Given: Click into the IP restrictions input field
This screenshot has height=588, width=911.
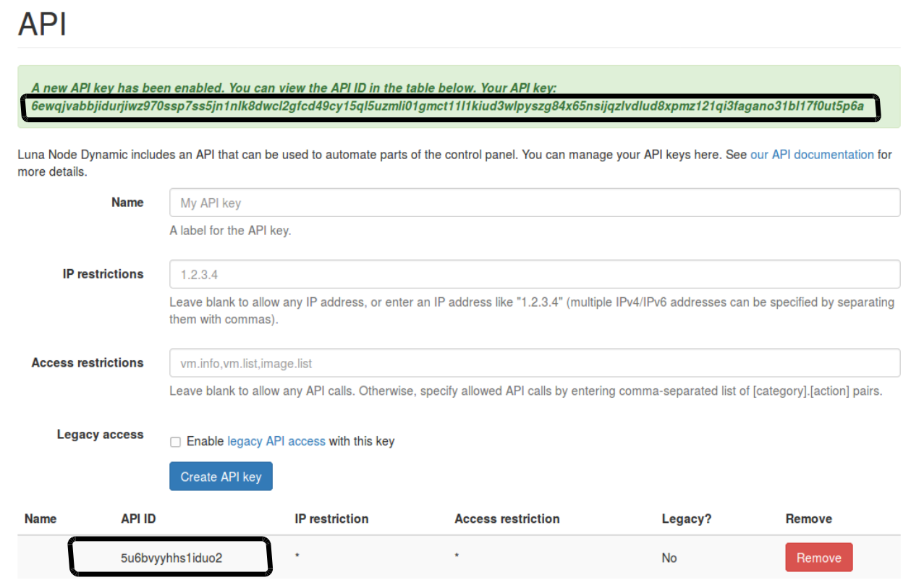Looking at the screenshot, I should [535, 275].
